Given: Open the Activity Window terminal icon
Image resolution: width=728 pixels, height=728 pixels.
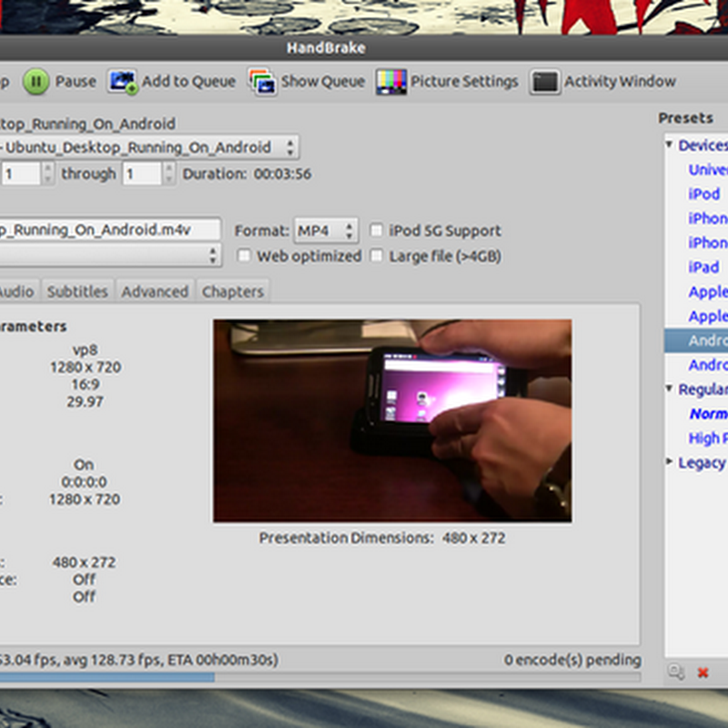Looking at the screenshot, I should click(544, 82).
